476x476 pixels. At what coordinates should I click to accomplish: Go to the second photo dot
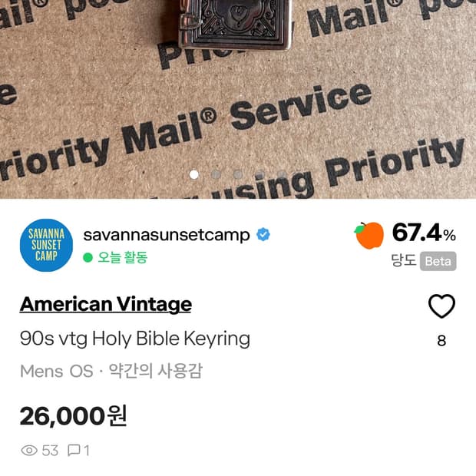(x=216, y=174)
